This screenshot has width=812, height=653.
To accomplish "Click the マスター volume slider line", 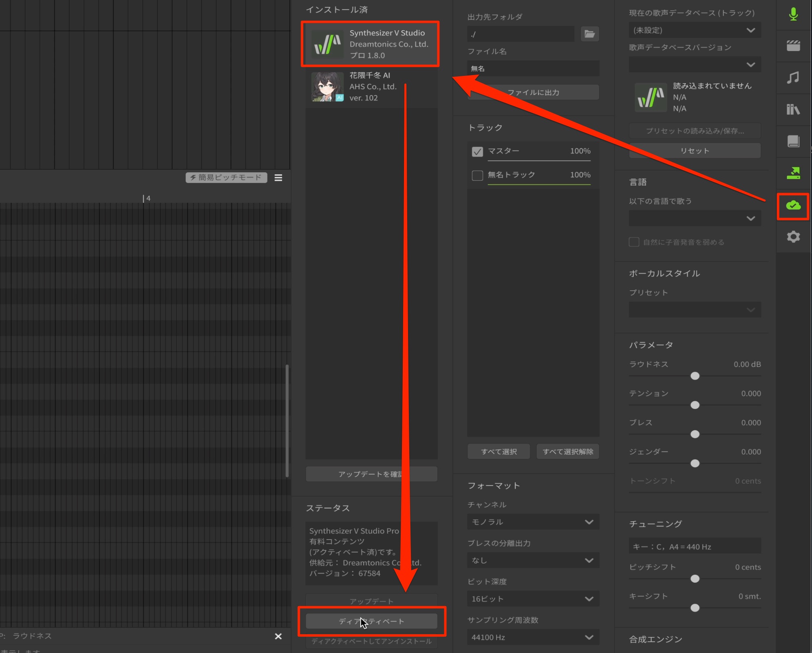I will [539, 160].
